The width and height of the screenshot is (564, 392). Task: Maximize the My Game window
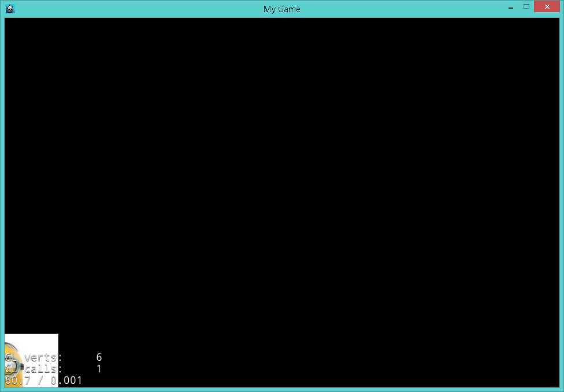526,7
